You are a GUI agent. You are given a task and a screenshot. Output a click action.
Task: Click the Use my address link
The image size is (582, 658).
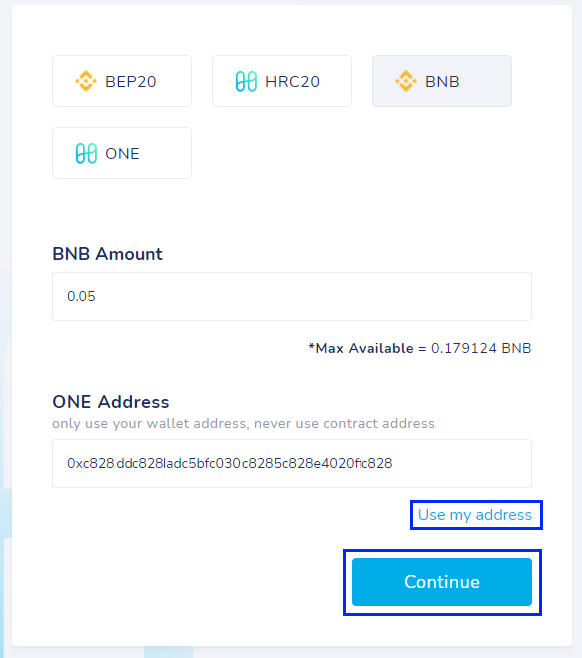[475, 515]
